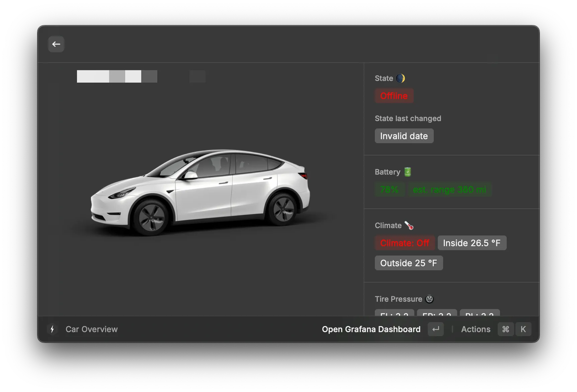Click the green battery icon
The height and width of the screenshot is (392, 577).
pyautogui.click(x=407, y=172)
